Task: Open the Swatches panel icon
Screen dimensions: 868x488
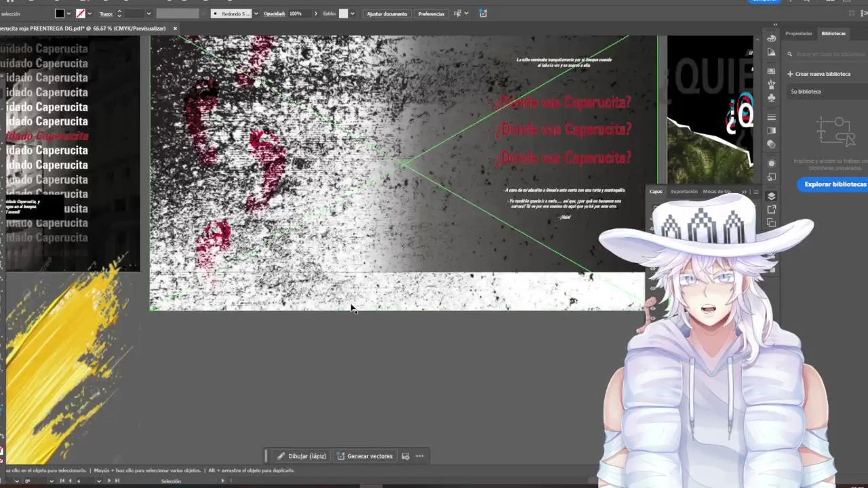Action: point(771,70)
